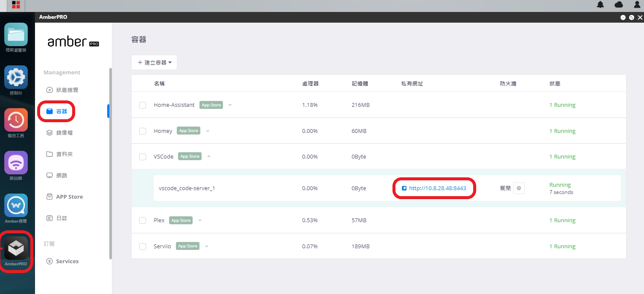Click the '7 seconds' uptime text
The height and width of the screenshot is (294, 644).
pyautogui.click(x=561, y=192)
